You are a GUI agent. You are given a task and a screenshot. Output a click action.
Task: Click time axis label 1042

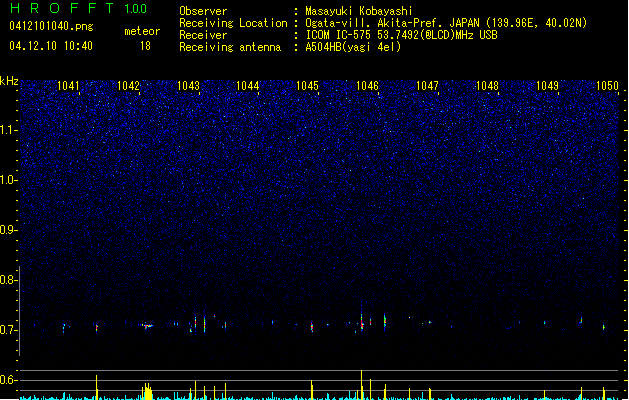click(x=128, y=86)
